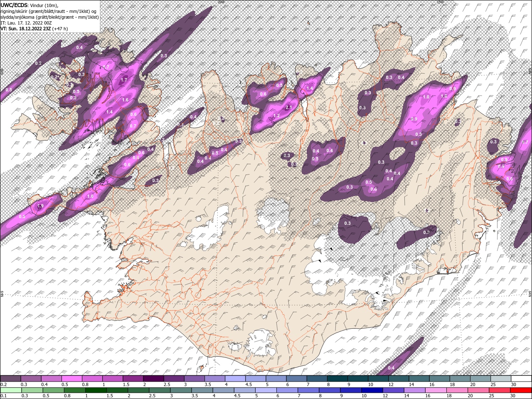
Task: Click the violet 3 swatch in the upper legend row
Action: click(195, 379)
